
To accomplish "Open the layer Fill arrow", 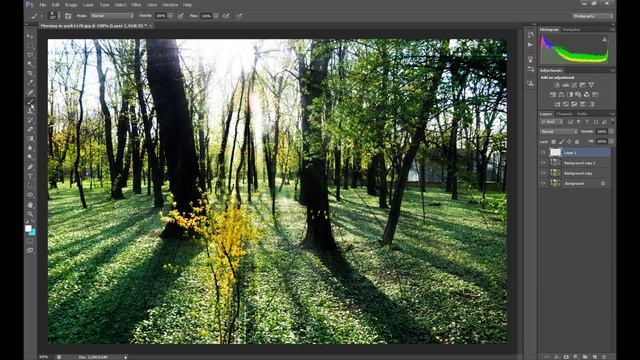I will coord(611,141).
